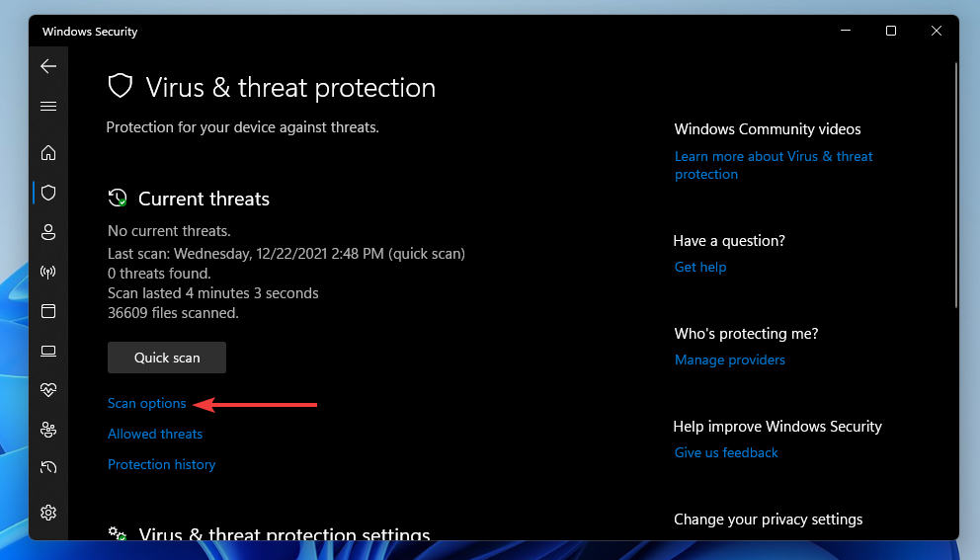Image resolution: width=980 pixels, height=560 pixels.
Task: Open Settings gear in sidebar
Action: 48,513
